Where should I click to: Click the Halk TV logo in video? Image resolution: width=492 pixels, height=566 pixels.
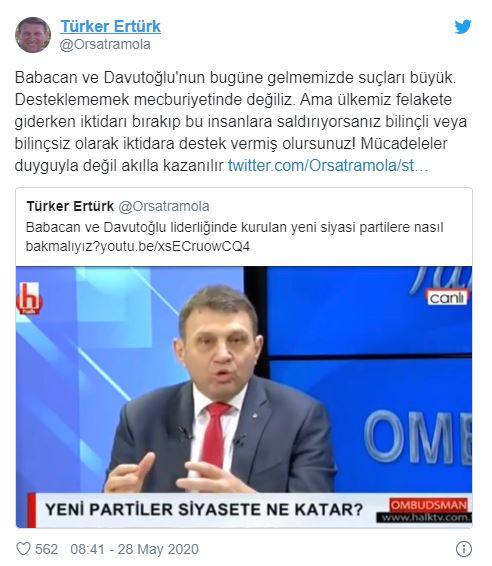[29, 298]
